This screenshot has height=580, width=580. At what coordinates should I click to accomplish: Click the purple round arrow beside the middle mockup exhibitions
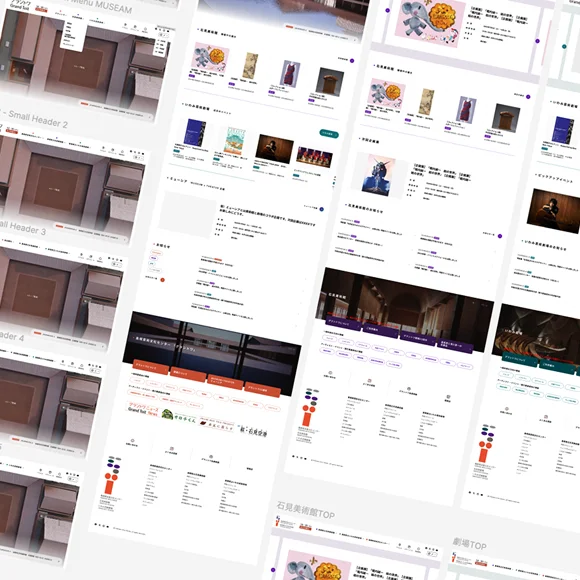click(352, 61)
